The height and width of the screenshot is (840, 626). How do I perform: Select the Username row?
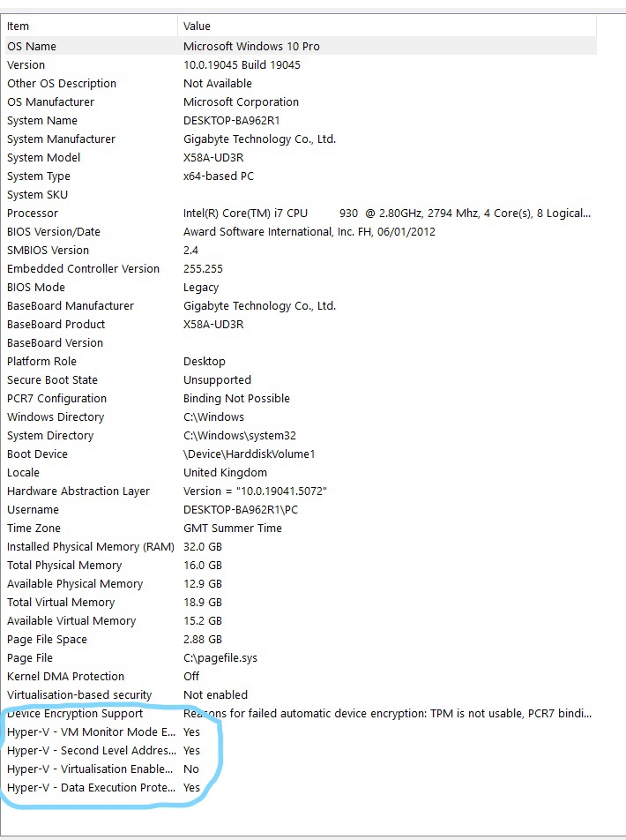point(301,509)
